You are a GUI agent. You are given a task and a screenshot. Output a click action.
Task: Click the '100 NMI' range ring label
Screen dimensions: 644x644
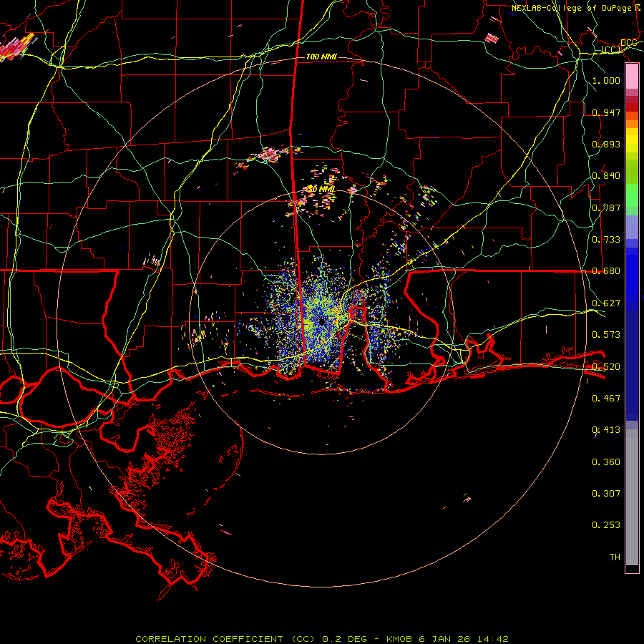click(321, 57)
